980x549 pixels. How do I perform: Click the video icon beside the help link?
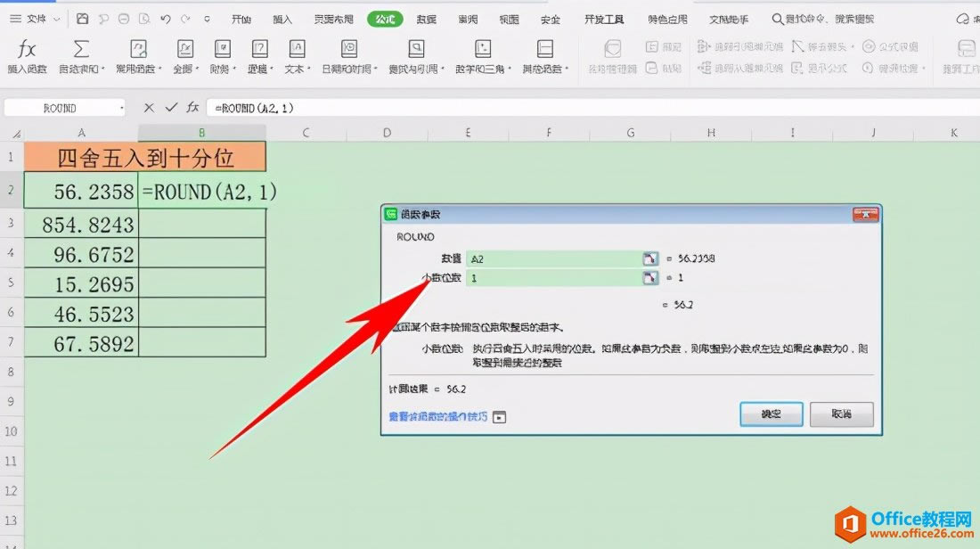(x=500, y=417)
